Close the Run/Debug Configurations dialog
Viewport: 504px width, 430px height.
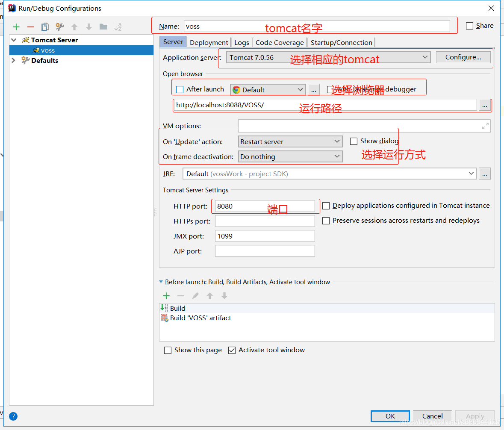491,9
